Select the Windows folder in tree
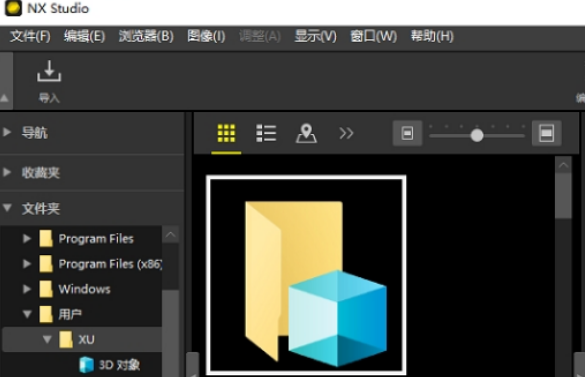The image size is (585, 377). [x=84, y=289]
